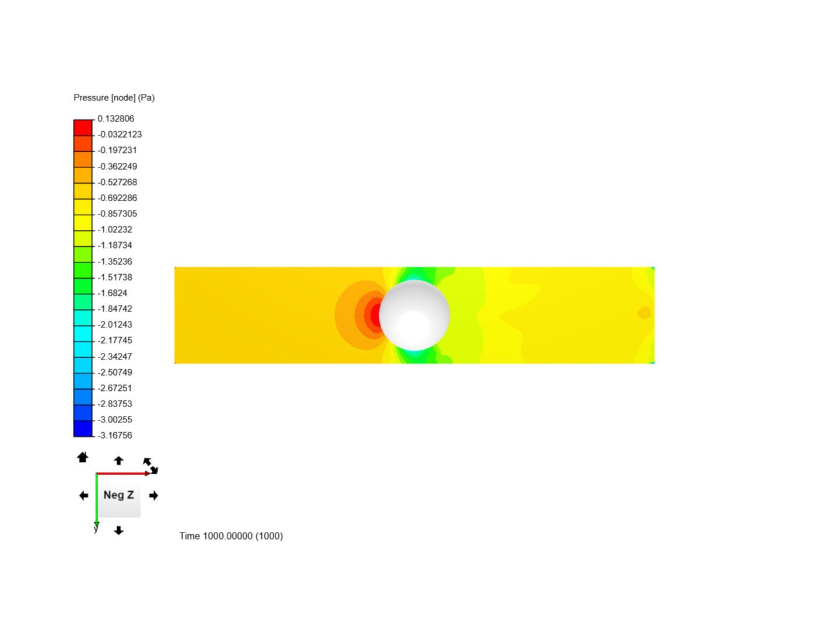Rotate view up with up arrow

(x=118, y=461)
